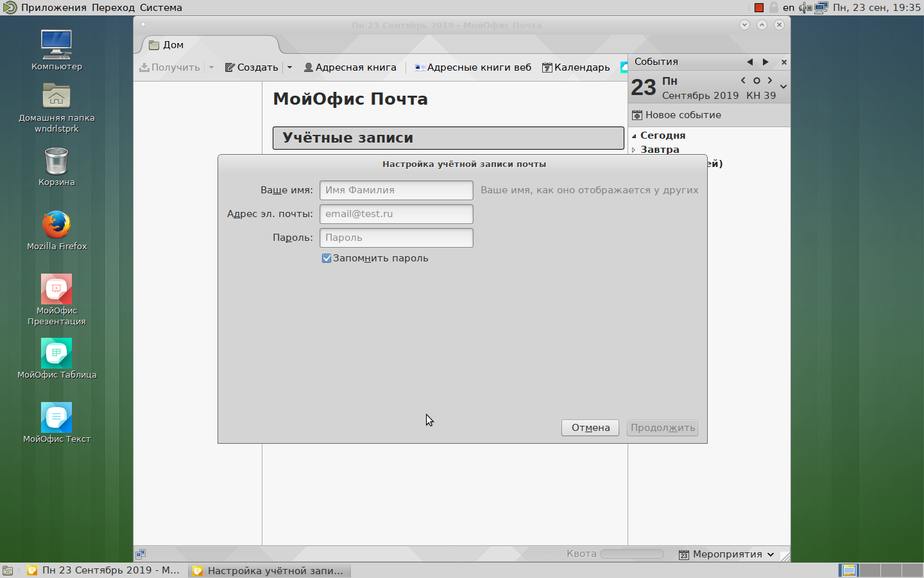Switch to account setup window in taskbar
The image size is (924, 578).
click(x=269, y=570)
